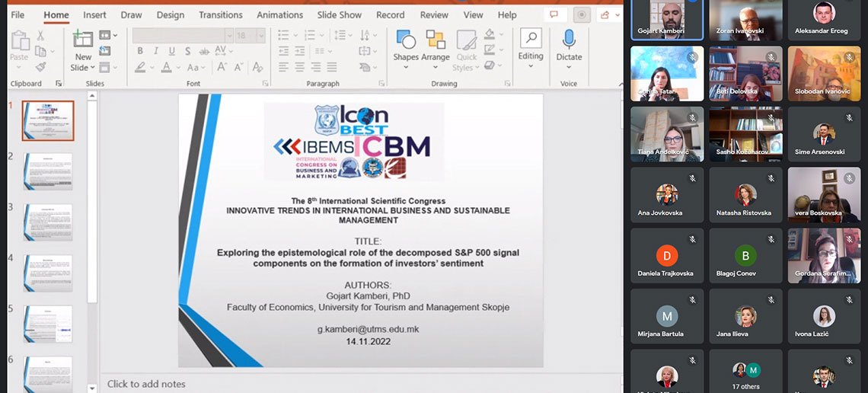This screenshot has width=868, height=393.
Task: Open the Paragraph dialog launcher
Action: click(x=381, y=84)
